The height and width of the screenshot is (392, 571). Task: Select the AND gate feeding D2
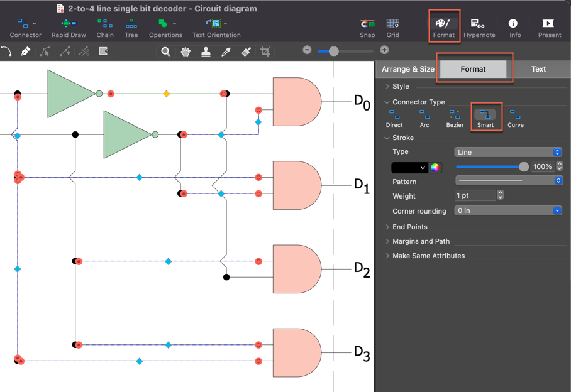pos(297,269)
